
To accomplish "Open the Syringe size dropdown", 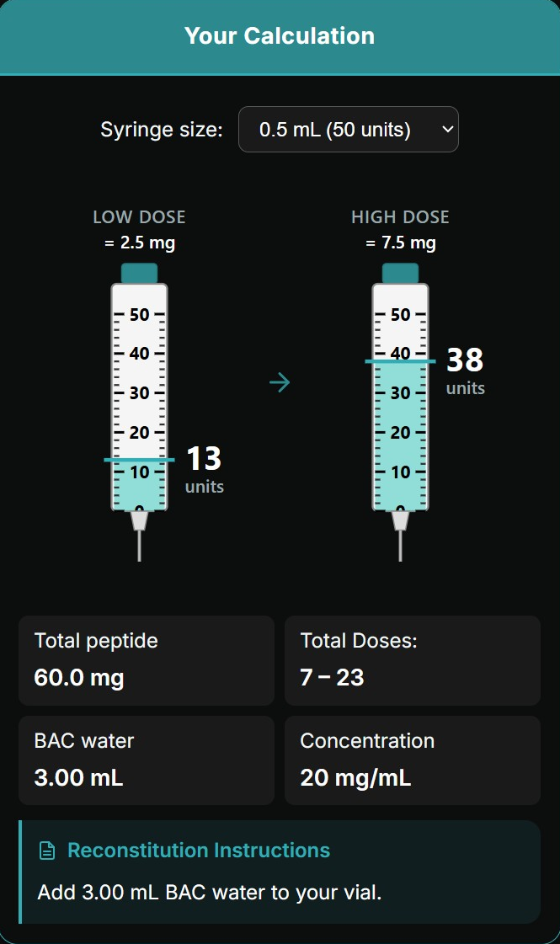I will click(x=349, y=129).
